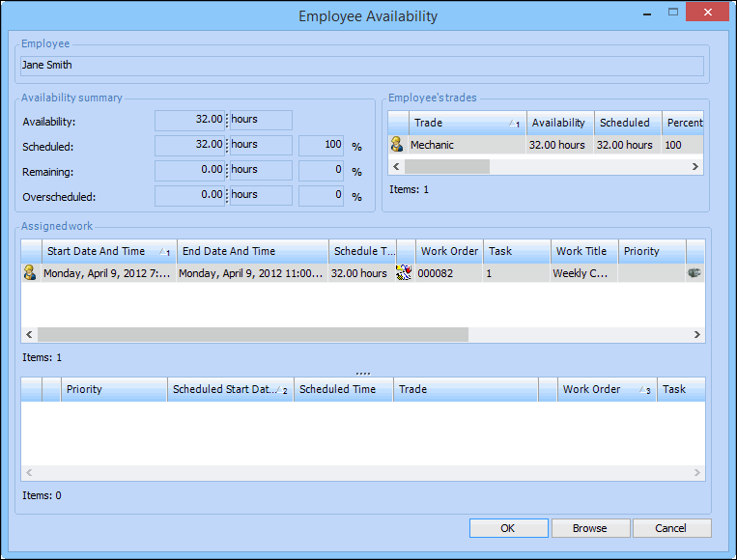Click the Cancel button
This screenshot has width=737, height=560.
pyautogui.click(x=671, y=528)
